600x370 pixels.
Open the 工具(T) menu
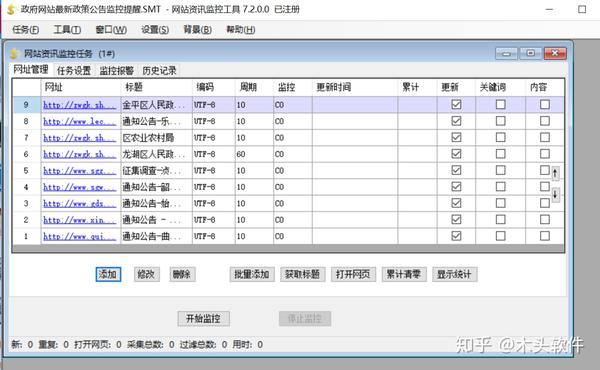point(67,29)
